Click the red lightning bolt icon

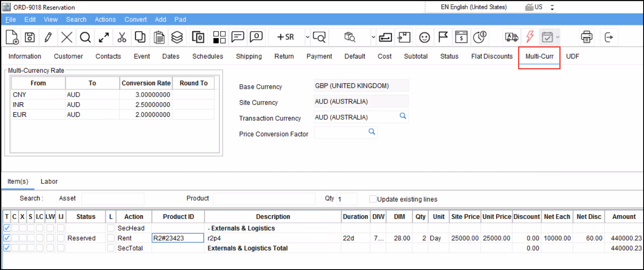tap(530, 37)
